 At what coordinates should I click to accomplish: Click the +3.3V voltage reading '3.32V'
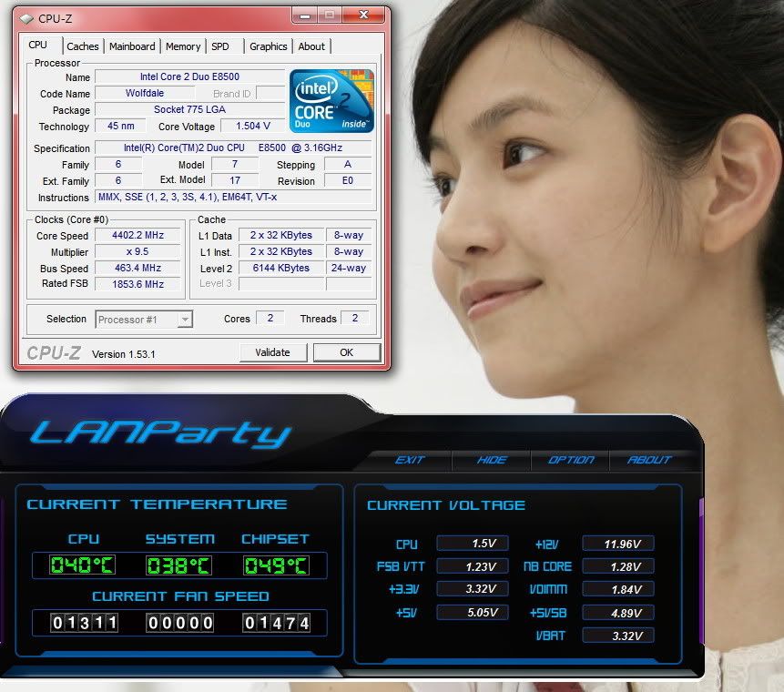(473, 589)
